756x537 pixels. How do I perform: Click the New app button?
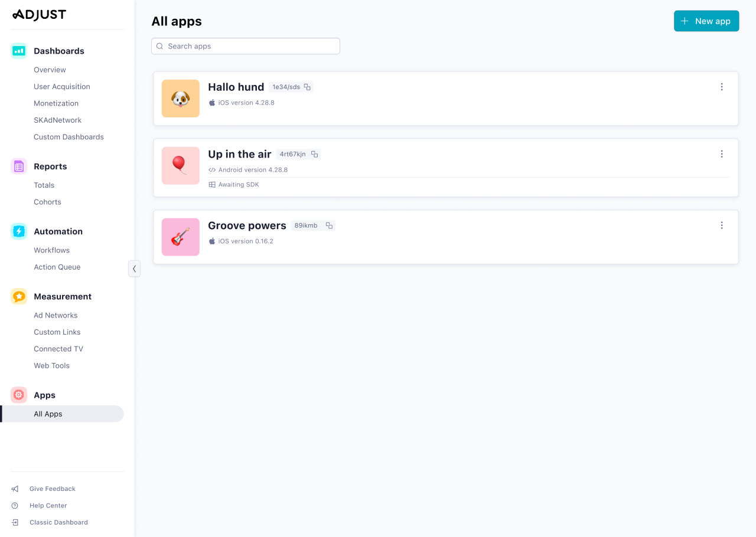(706, 21)
